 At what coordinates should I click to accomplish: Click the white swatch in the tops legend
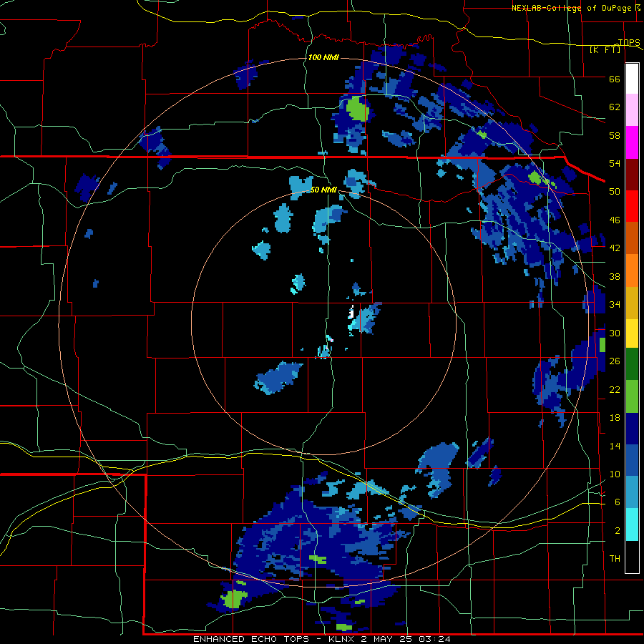632,79
